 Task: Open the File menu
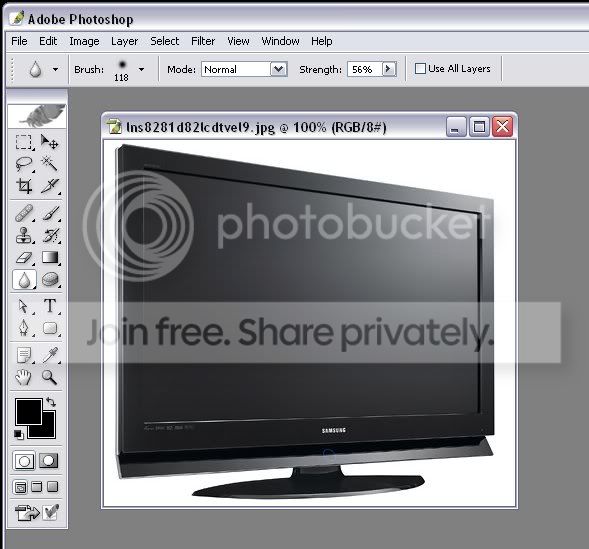[19, 41]
